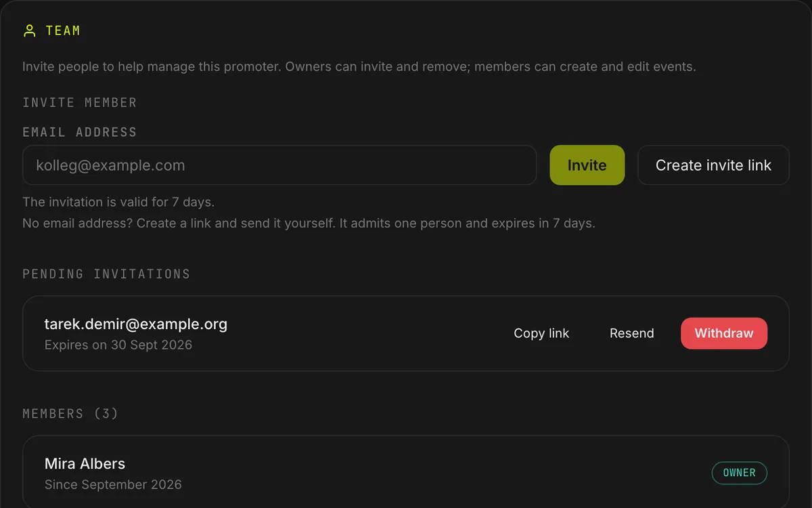Click the Team person icon

(29, 30)
